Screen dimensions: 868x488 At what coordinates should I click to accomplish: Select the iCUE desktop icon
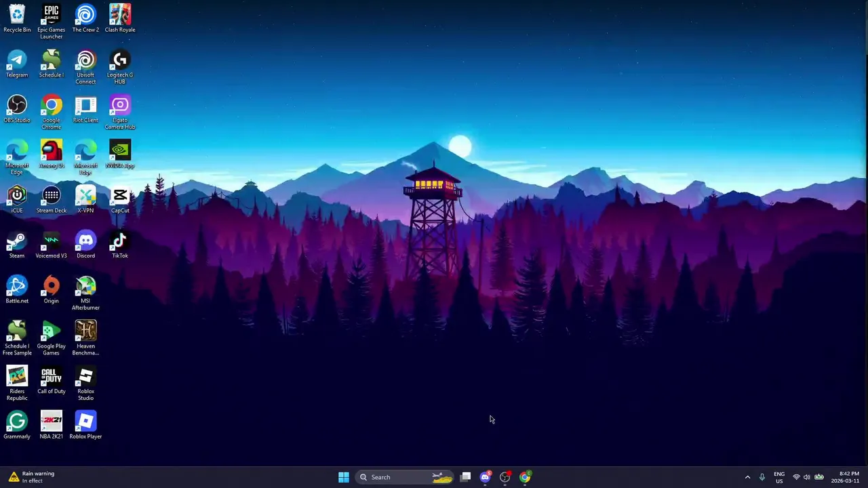coord(17,200)
